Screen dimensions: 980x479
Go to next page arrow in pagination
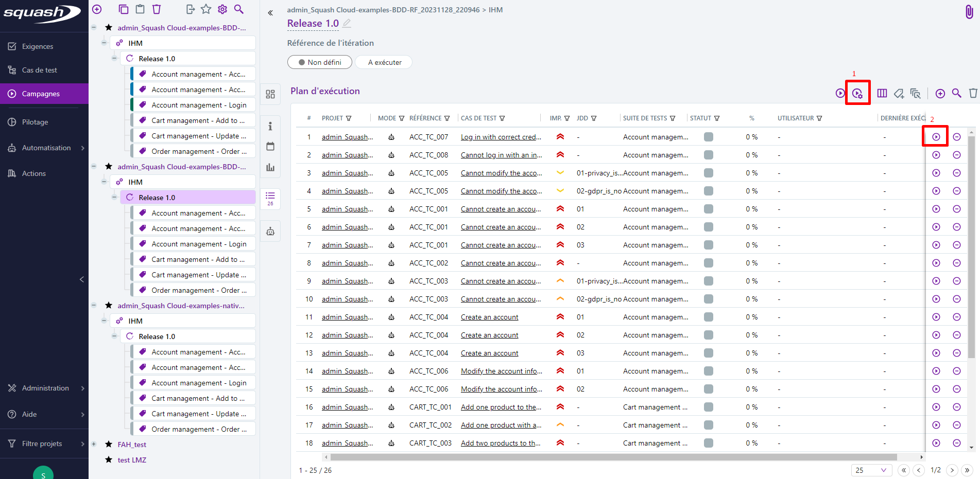952,470
